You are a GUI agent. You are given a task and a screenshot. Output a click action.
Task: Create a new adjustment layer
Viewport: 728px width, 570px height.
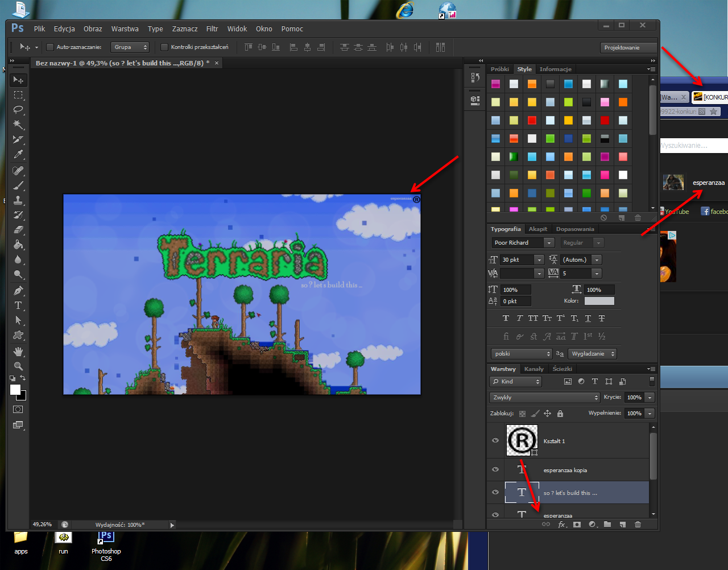tap(592, 524)
